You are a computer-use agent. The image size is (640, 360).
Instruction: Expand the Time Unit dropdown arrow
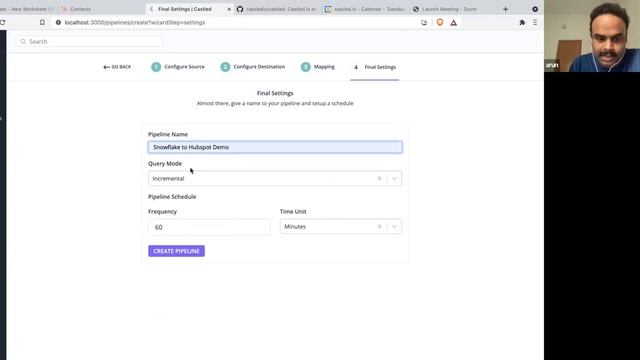(x=394, y=227)
